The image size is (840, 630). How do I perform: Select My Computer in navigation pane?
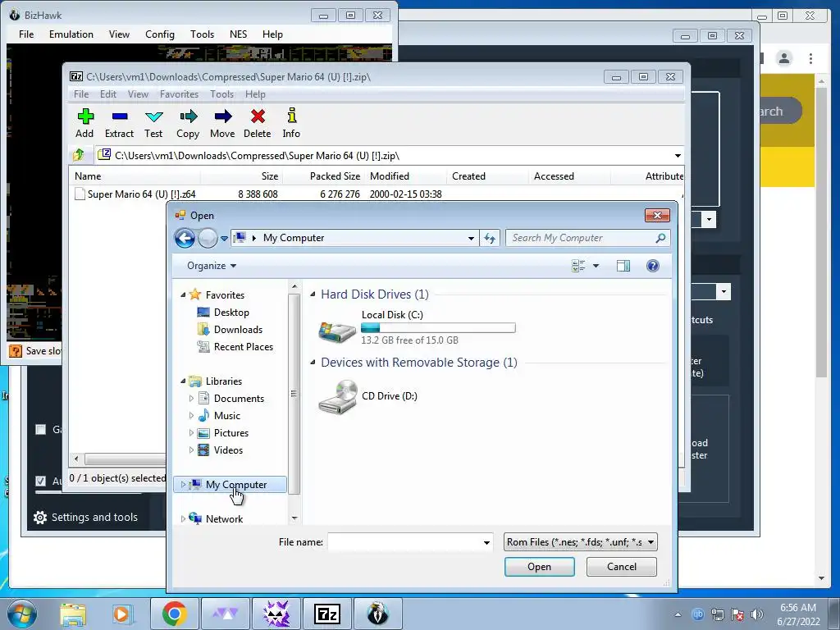click(x=231, y=484)
